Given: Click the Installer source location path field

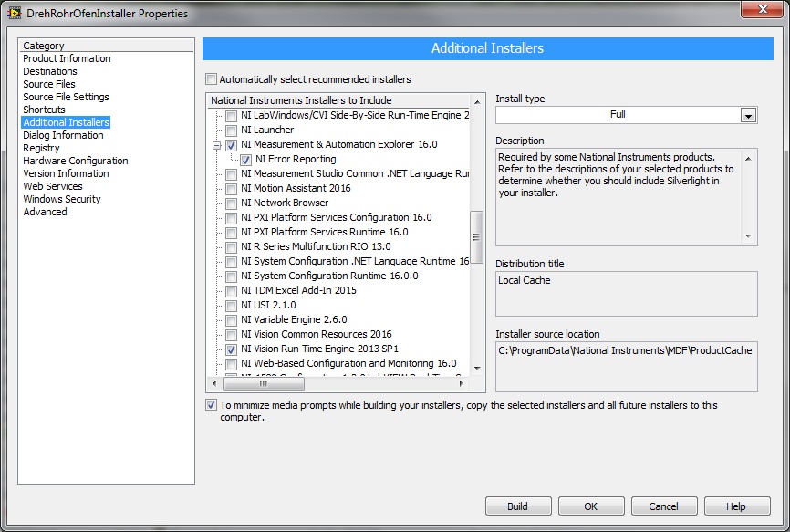Looking at the screenshot, I should [627, 367].
